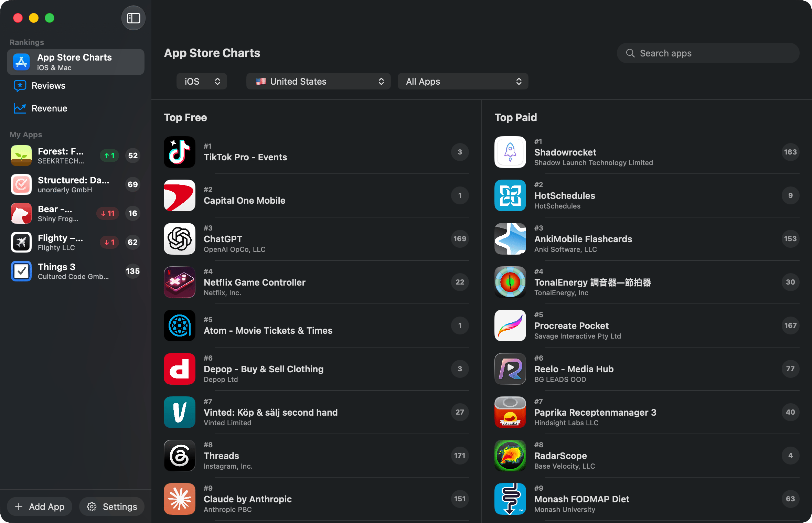The height and width of the screenshot is (523, 812).
Task: Click "Capital One Mobile" title
Action: point(245,201)
